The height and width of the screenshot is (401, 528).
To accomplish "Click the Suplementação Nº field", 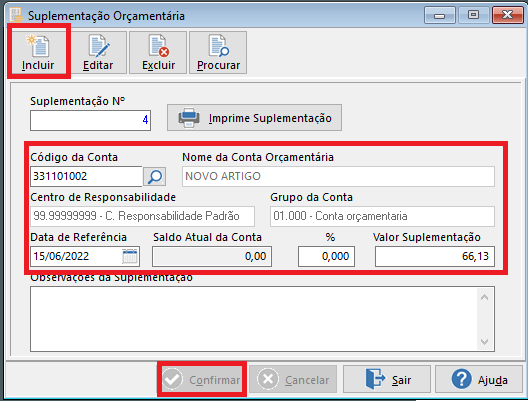I will pyautogui.click(x=90, y=120).
